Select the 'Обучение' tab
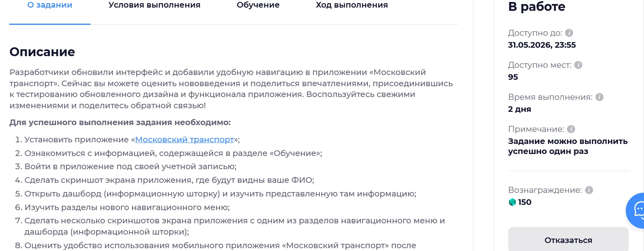 pyautogui.click(x=258, y=5)
